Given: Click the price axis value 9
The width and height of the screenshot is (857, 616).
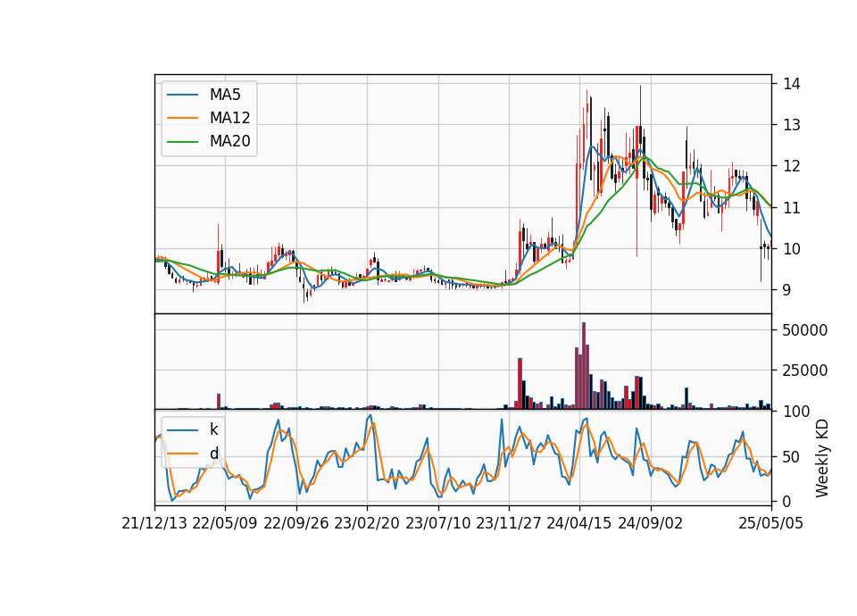Looking at the screenshot, I should [x=786, y=290].
